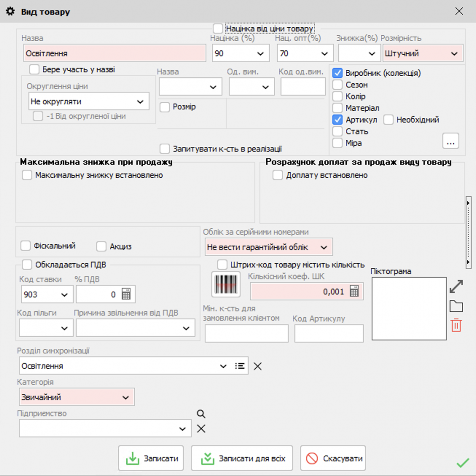Check the Фіскальний checkbox
The image size is (476, 476).
point(25,246)
